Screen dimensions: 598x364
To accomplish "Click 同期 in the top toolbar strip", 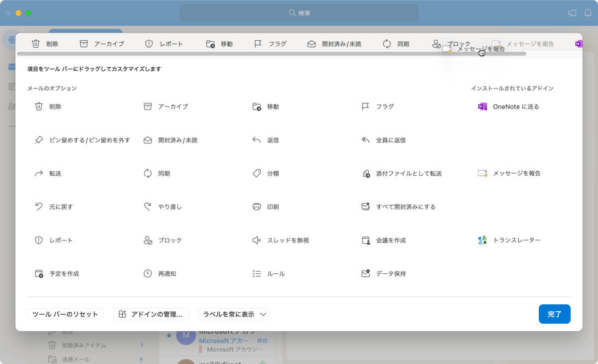I will tap(396, 44).
